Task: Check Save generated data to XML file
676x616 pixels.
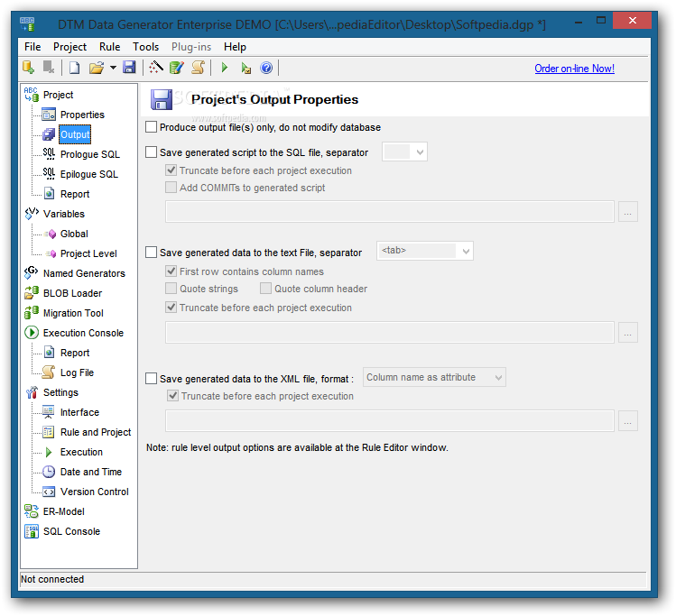Action: (151, 378)
